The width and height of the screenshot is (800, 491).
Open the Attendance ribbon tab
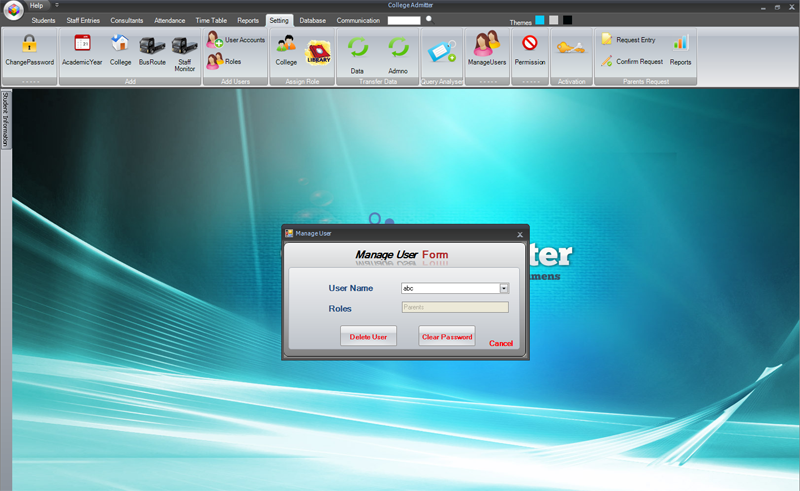[x=169, y=20]
